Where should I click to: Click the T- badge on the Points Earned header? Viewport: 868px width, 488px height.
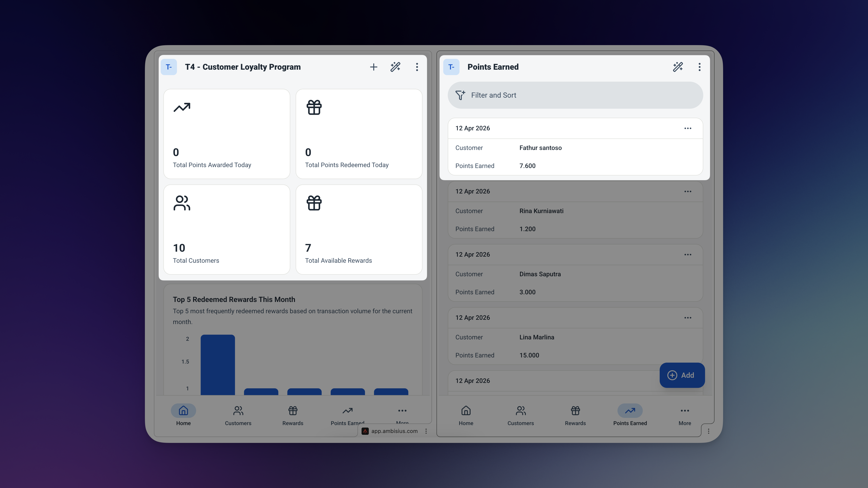click(x=451, y=67)
